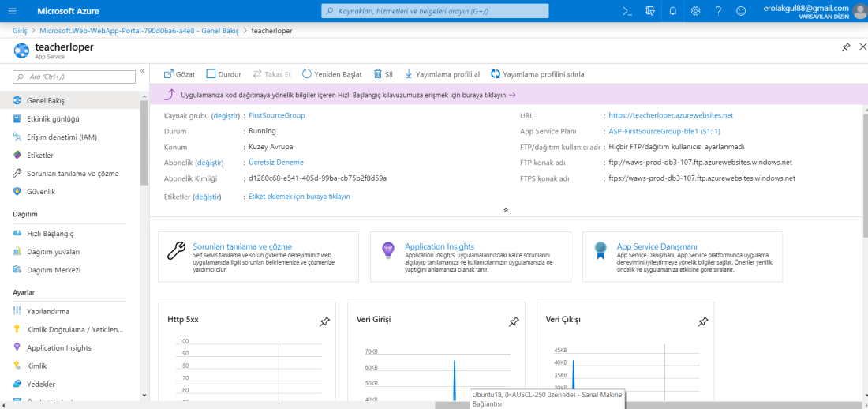Collapse the essentials section chevron
868x409 pixels.
[x=506, y=210]
